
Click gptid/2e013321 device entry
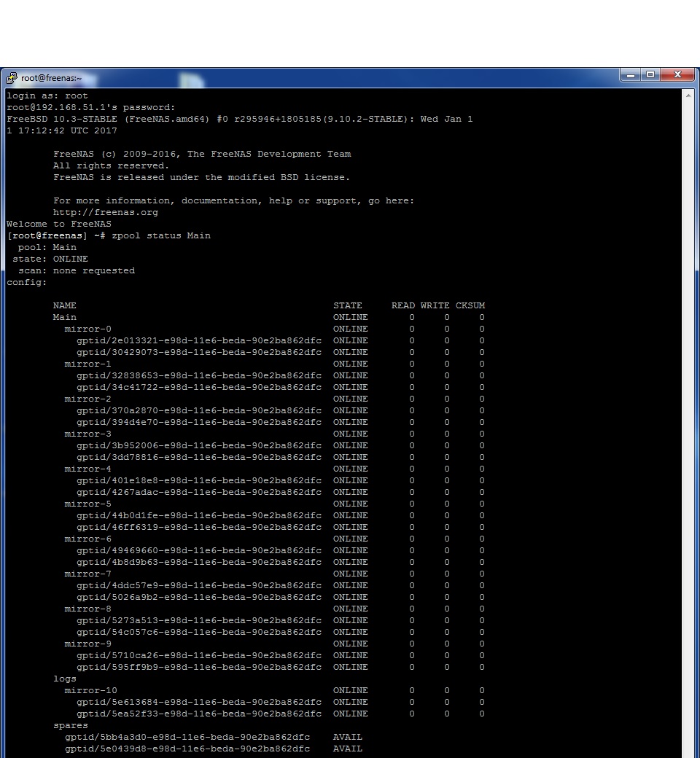(199, 341)
